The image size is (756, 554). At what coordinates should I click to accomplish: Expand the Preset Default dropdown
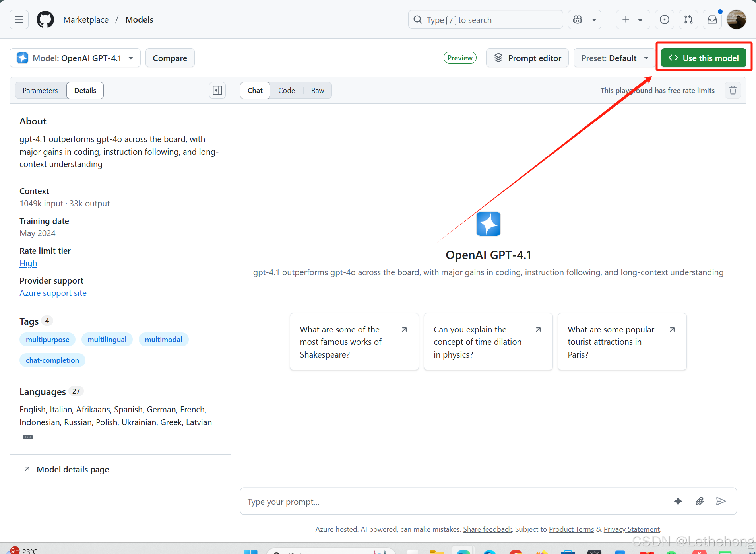click(614, 58)
